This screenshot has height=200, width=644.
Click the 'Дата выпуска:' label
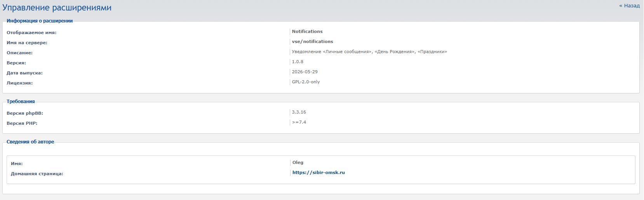click(24, 73)
